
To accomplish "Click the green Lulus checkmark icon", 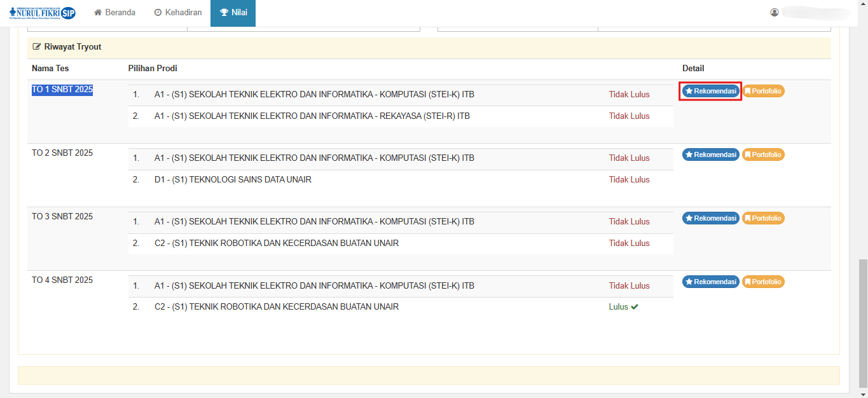I will 634,307.
